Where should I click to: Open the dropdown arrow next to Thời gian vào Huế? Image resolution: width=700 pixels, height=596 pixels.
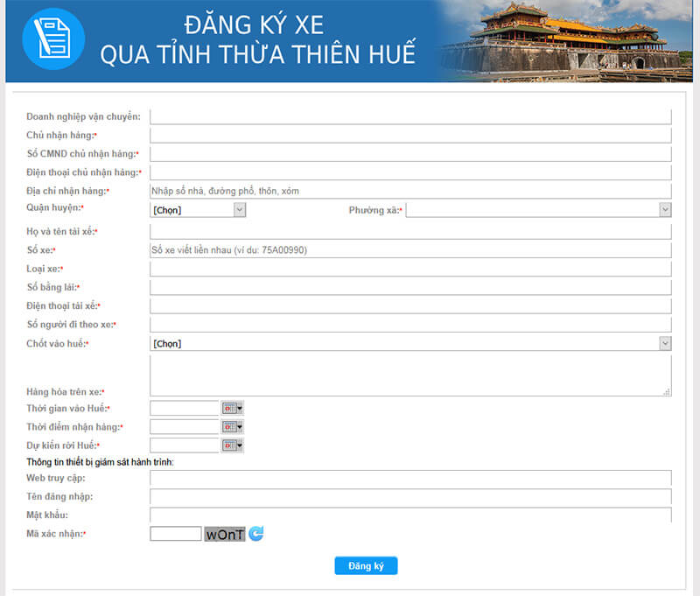pyautogui.click(x=239, y=408)
